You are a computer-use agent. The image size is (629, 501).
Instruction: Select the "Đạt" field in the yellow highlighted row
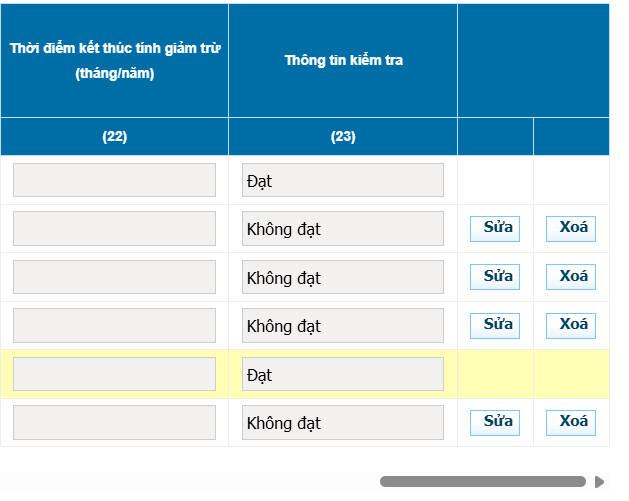point(342,374)
